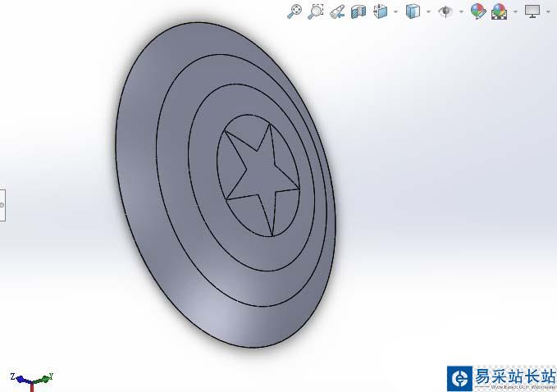Screen dimensions: 557x392
Task: Click the Y axis of the triad
Action: [43, 379]
